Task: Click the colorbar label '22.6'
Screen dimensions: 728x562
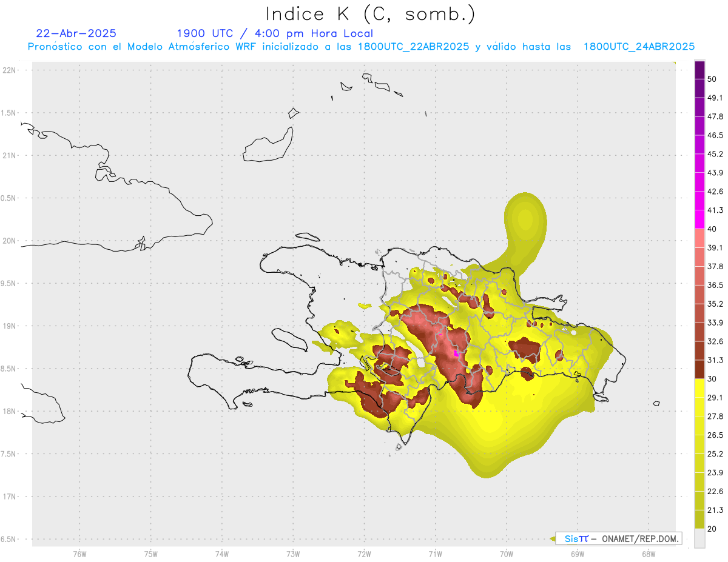Action: pyautogui.click(x=715, y=491)
